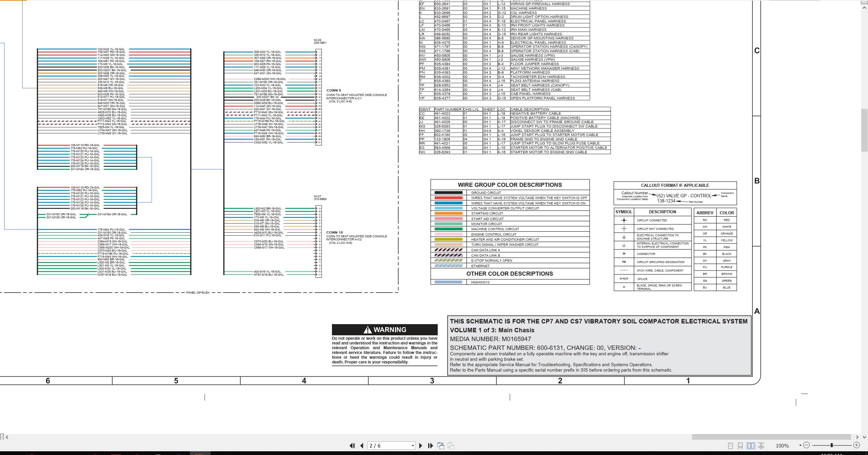Go to the next page
Screen dimensions: 868x455
421,446
